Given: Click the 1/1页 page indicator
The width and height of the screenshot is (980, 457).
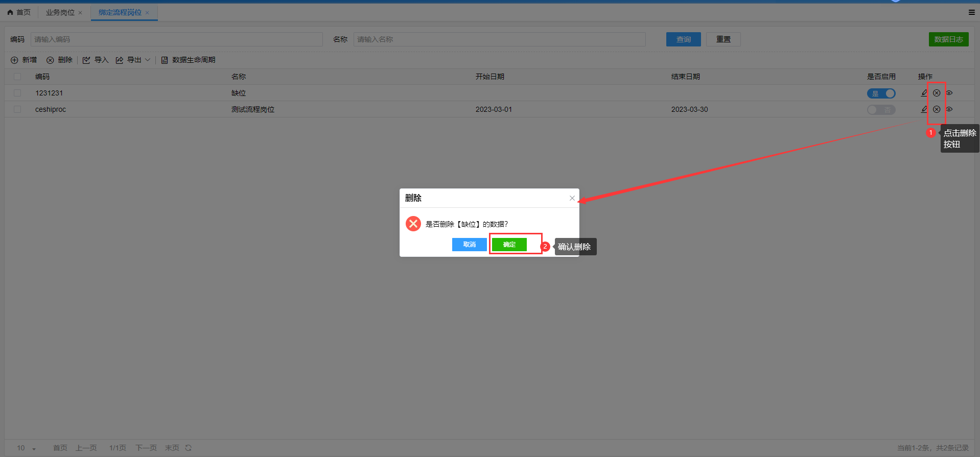Looking at the screenshot, I should (x=118, y=448).
